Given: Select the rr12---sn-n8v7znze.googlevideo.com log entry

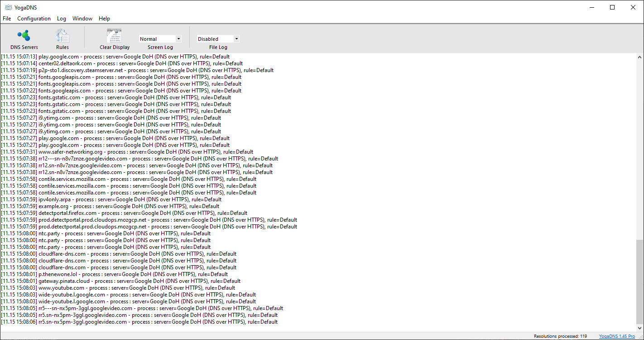Looking at the screenshot, I should pos(139,159).
